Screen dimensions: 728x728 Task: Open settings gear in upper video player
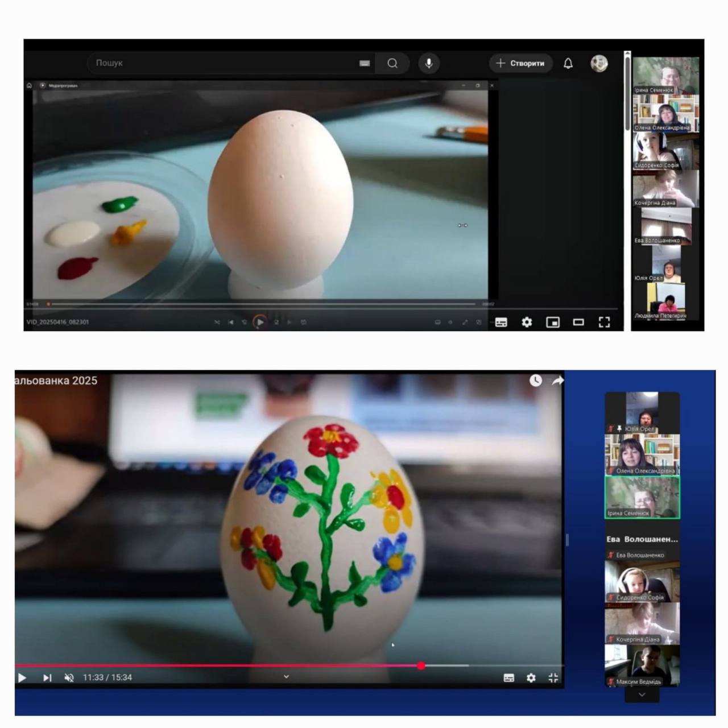[527, 322]
